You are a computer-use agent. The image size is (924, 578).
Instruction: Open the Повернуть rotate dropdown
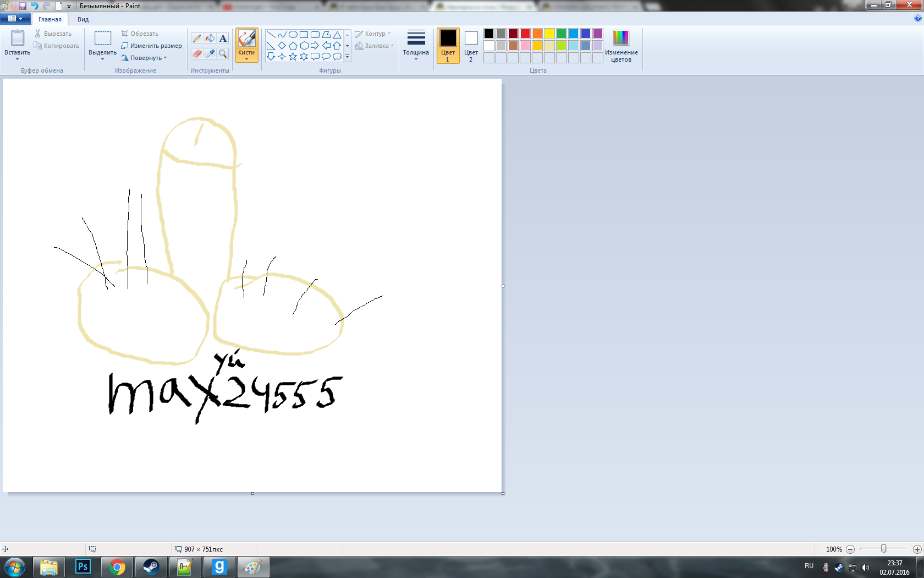(144, 58)
